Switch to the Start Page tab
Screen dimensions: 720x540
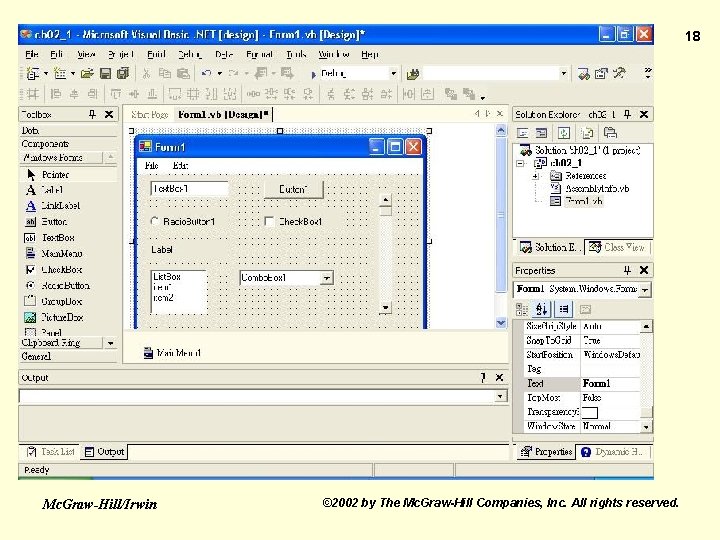tap(149, 115)
